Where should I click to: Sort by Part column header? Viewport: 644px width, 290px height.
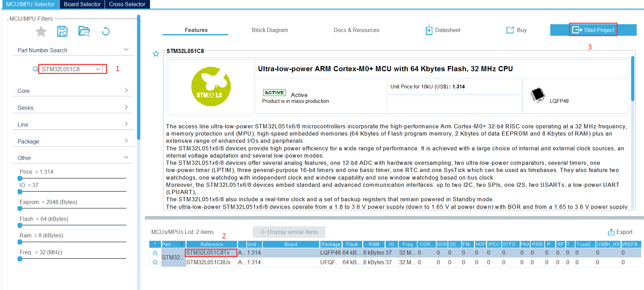click(173, 244)
